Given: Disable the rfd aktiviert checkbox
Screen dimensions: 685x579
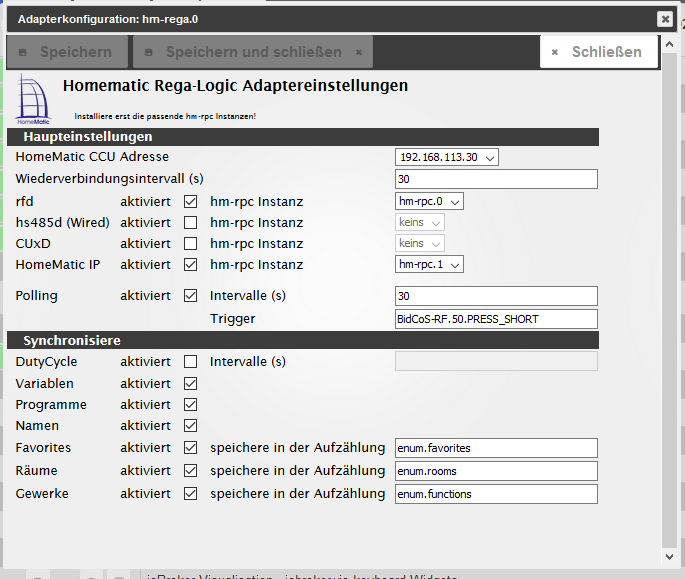Looking at the screenshot, I should pyautogui.click(x=191, y=201).
